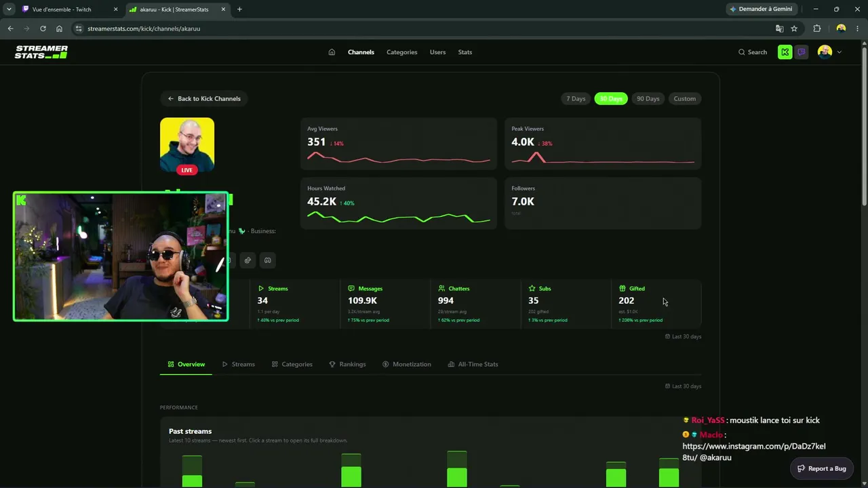Click the Peak Viewers card
Image resolution: width=868 pixels, height=488 pixels.
pyautogui.click(x=603, y=144)
